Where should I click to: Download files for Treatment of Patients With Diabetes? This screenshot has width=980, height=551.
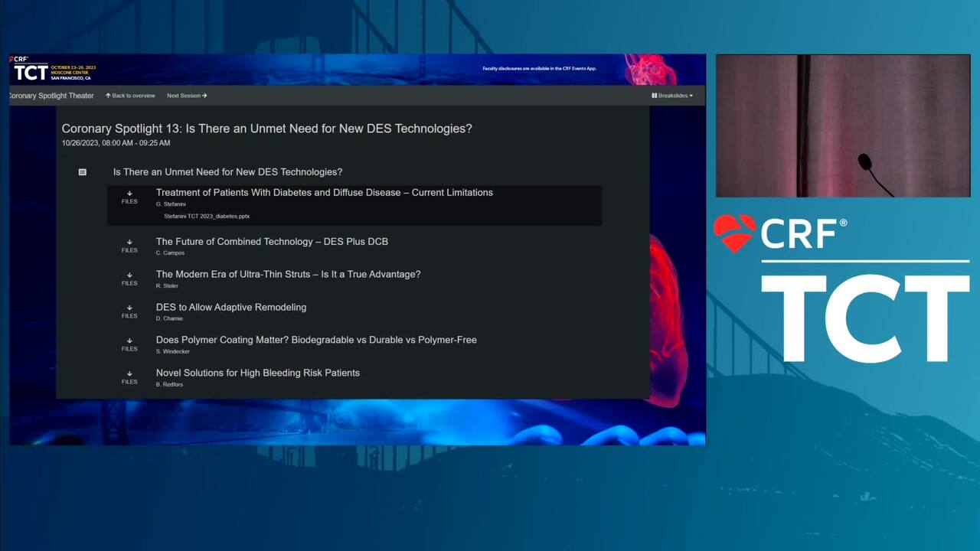[x=129, y=197]
